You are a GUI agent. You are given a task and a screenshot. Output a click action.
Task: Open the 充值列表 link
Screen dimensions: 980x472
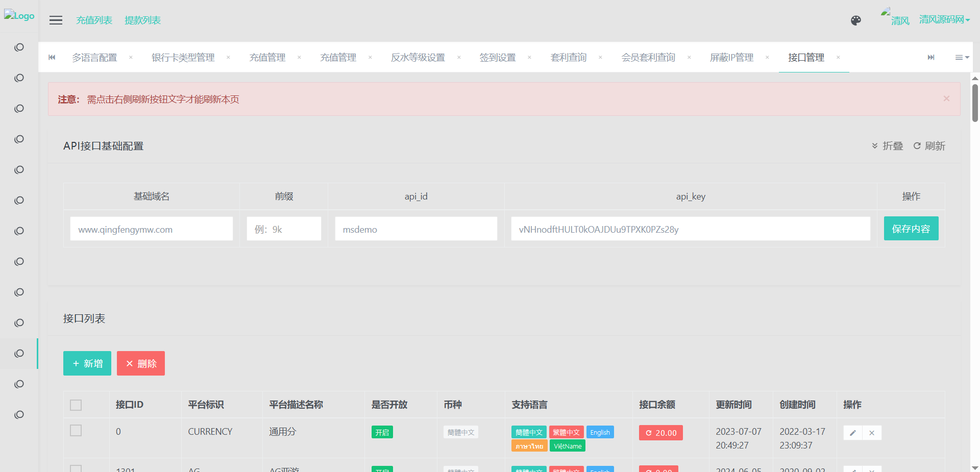tap(94, 20)
